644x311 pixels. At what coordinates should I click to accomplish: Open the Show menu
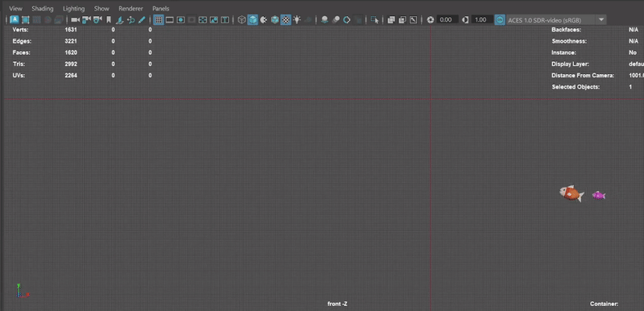pos(101,8)
